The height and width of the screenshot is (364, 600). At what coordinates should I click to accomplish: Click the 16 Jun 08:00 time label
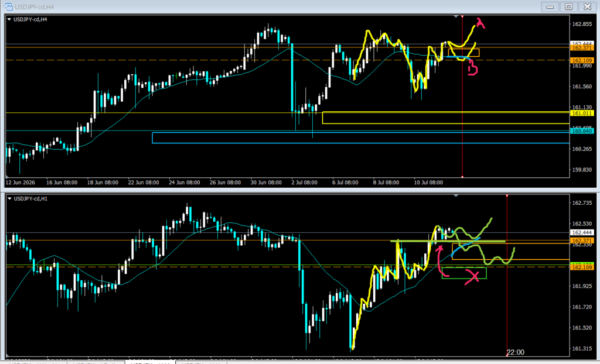click(x=62, y=183)
